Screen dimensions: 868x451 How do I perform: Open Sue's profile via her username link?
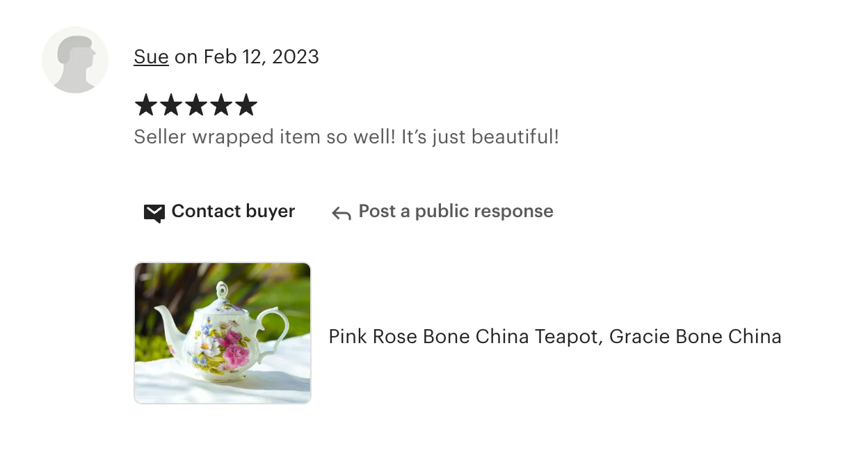(151, 57)
